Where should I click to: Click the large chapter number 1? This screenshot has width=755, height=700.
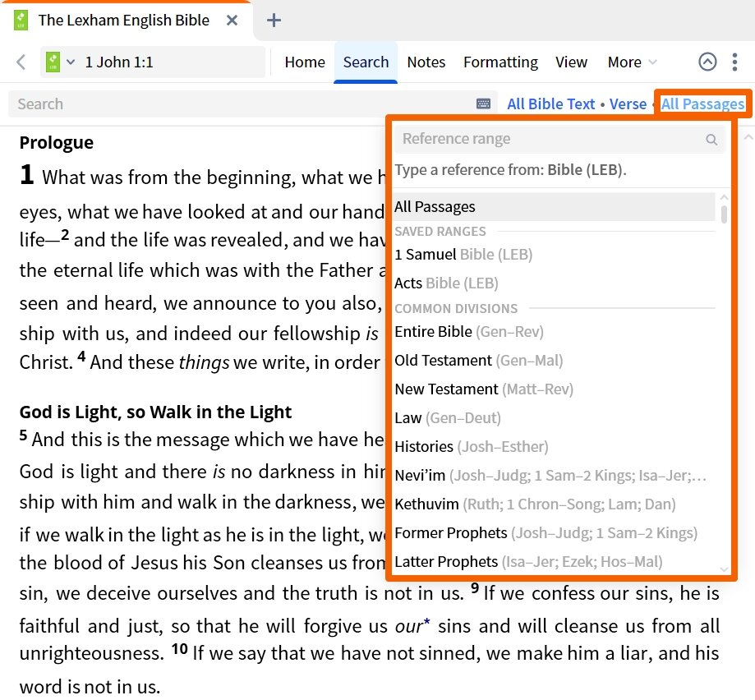[27, 174]
